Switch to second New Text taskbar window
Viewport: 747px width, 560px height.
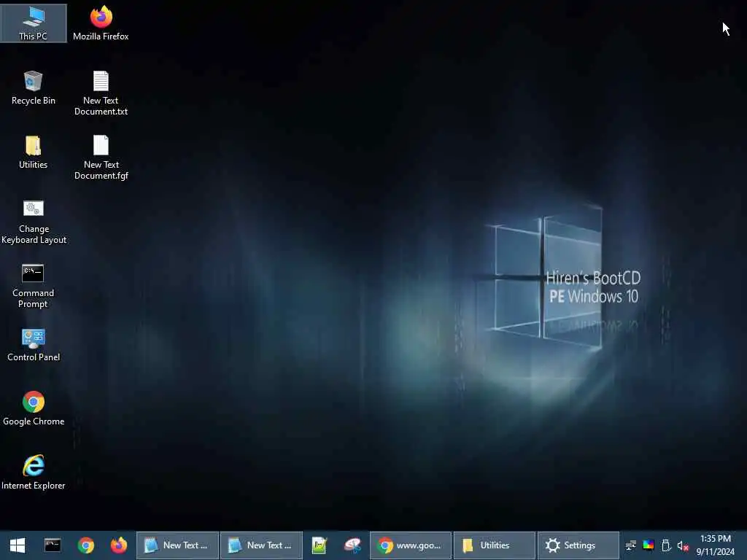pos(262,545)
